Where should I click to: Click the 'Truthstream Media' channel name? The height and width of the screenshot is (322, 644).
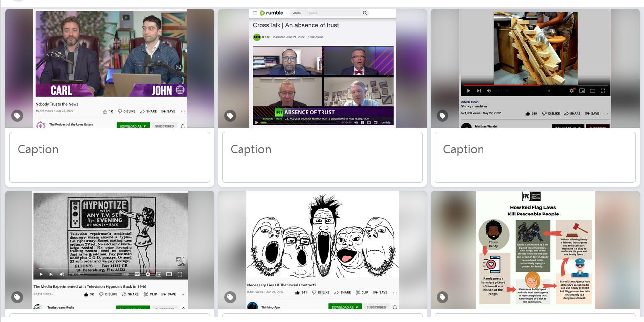pos(61,307)
